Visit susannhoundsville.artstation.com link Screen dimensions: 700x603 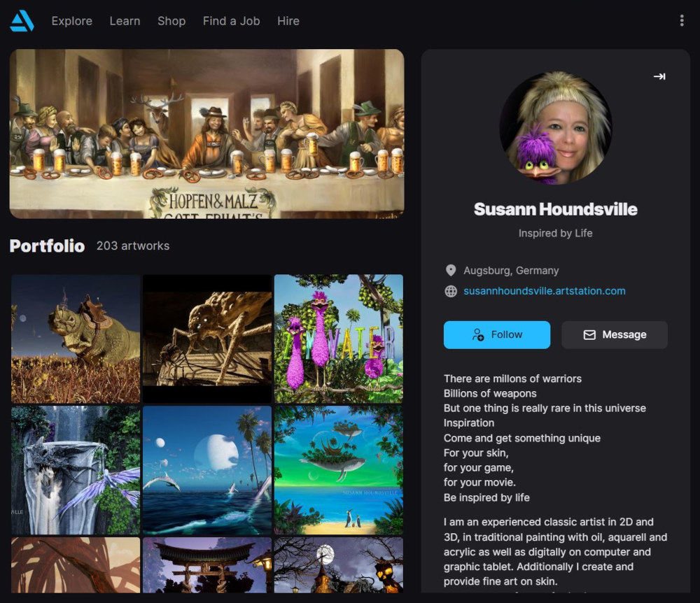coord(544,291)
